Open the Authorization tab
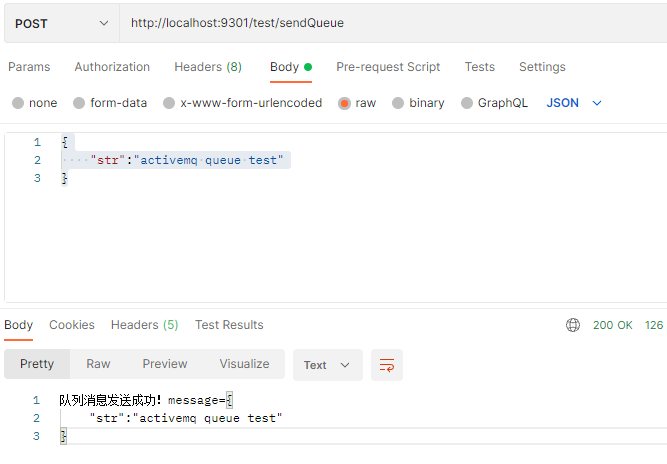 [112, 67]
